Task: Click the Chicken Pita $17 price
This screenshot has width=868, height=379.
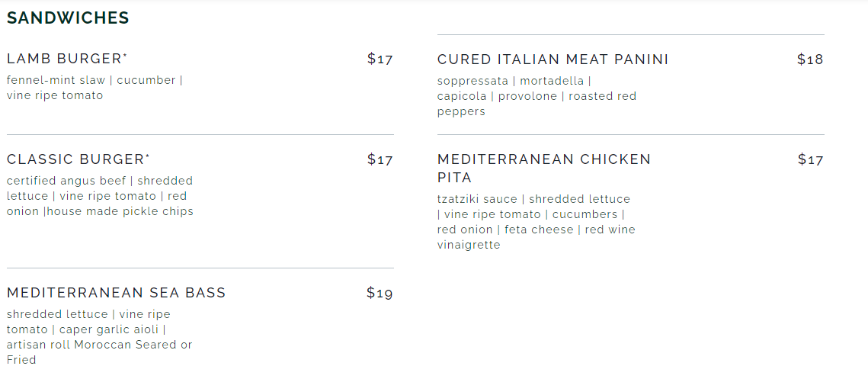Action: pyautogui.click(x=810, y=159)
